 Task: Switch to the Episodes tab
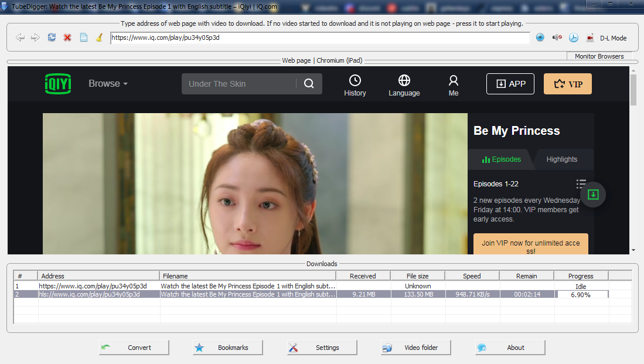tap(501, 159)
